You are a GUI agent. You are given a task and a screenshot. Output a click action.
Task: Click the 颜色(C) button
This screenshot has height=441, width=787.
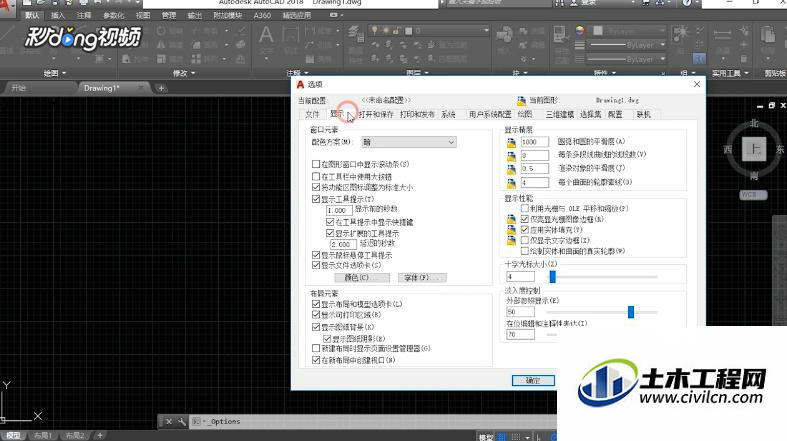(x=362, y=277)
